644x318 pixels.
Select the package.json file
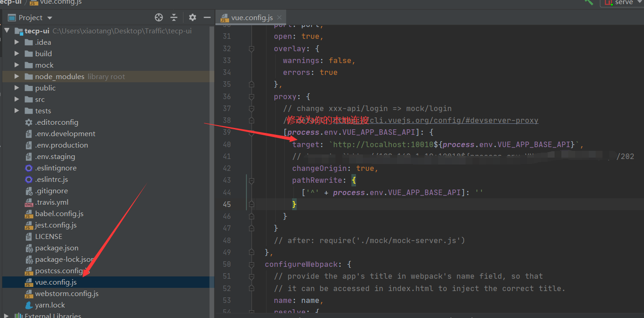[x=57, y=248]
